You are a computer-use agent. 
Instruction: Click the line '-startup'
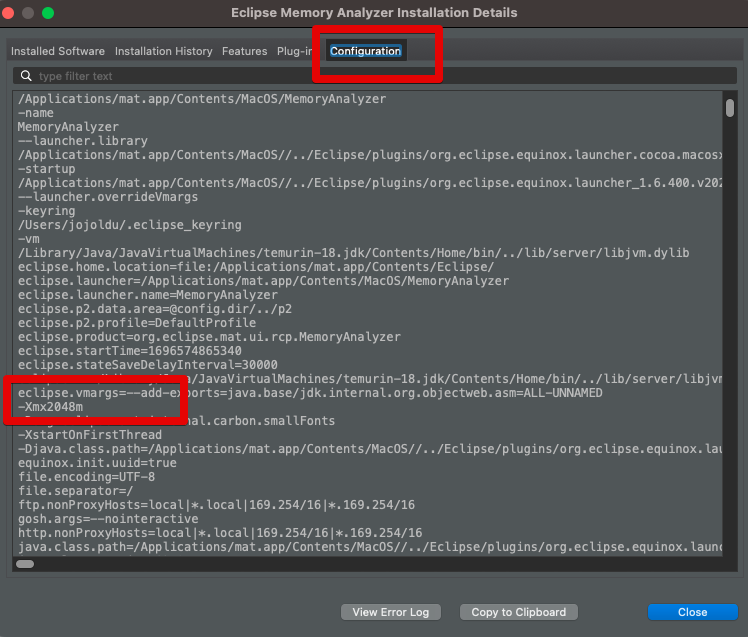click(47, 169)
